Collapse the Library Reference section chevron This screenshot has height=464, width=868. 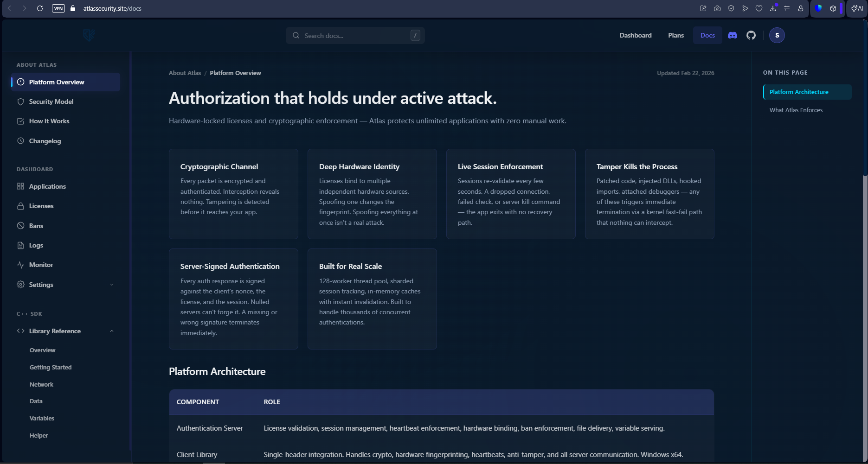point(112,331)
